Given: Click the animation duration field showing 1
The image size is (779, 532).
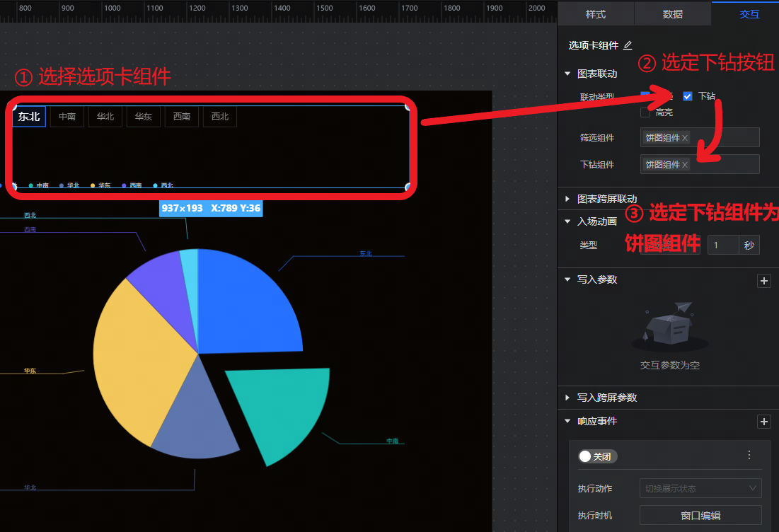Looking at the screenshot, I should 723,245.
